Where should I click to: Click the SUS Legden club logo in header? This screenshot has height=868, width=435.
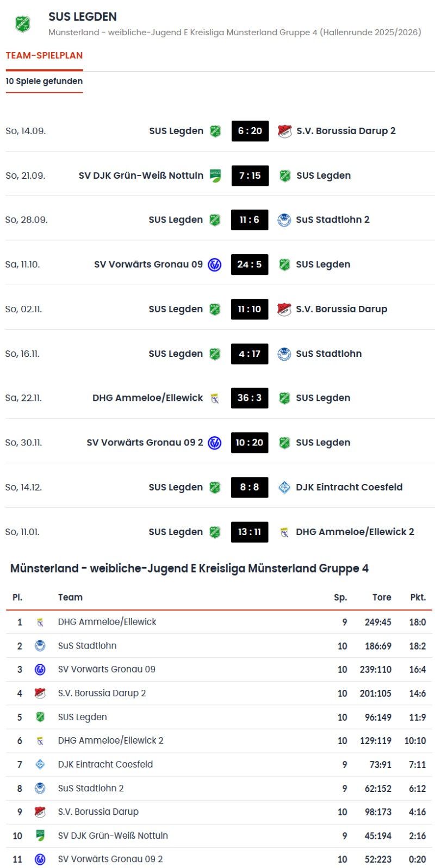pyautogui.click(x=22, y=24)
